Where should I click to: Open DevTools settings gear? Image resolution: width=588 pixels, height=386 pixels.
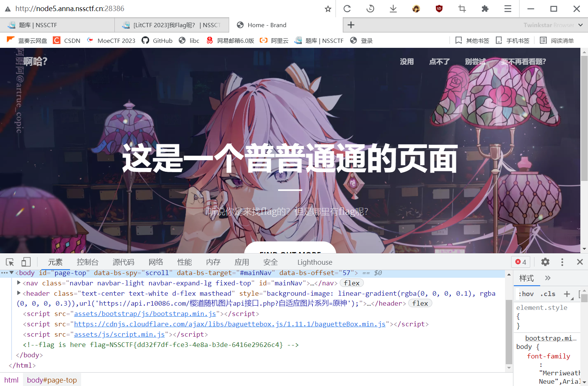point(545,262)
